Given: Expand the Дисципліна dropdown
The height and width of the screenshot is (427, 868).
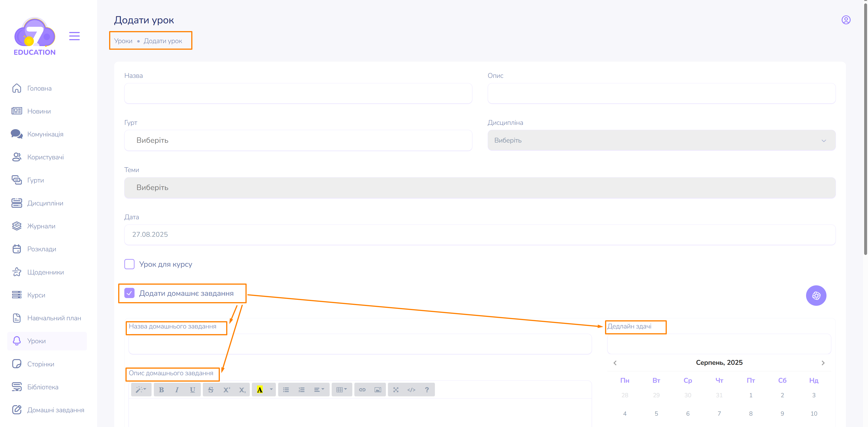Looking at the screenshot, I should click(x=661, y=140).
